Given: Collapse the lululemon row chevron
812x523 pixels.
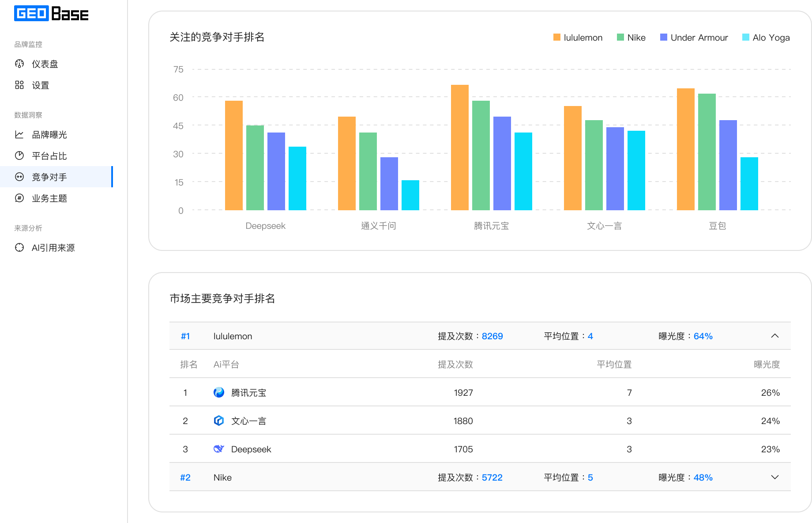Looking at the screenshot, I should [x=775, y=336].
